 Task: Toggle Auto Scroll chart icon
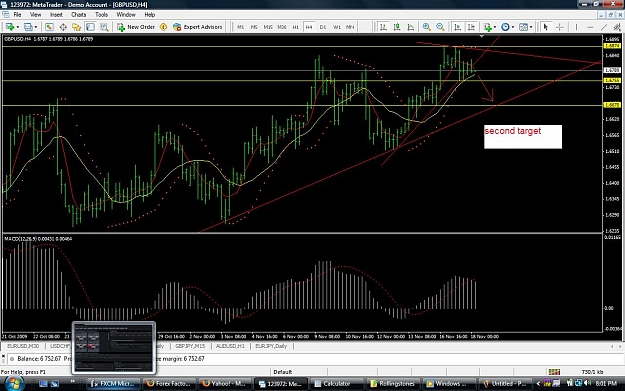coord(458,27)
